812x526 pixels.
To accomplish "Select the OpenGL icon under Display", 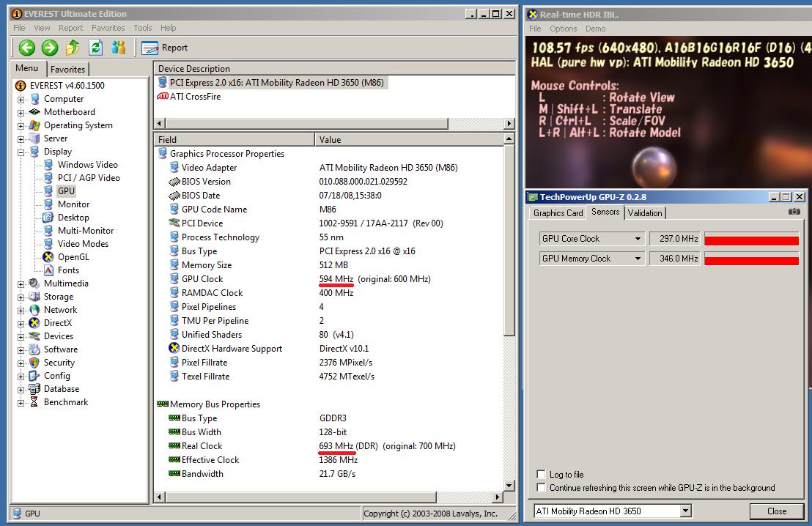I will pyautogui.click(x=48, y=257).
